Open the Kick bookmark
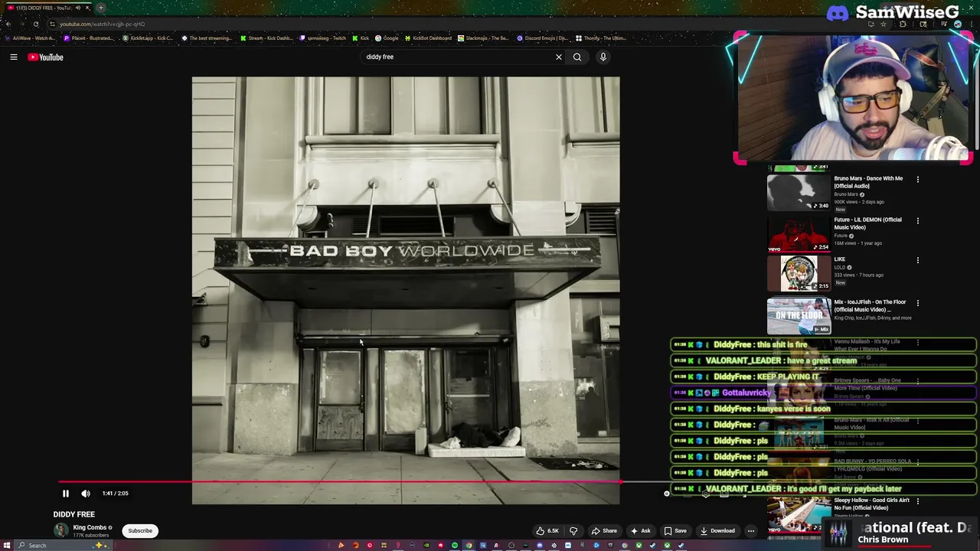Screen dimensions: 980x551 (361, 38)
